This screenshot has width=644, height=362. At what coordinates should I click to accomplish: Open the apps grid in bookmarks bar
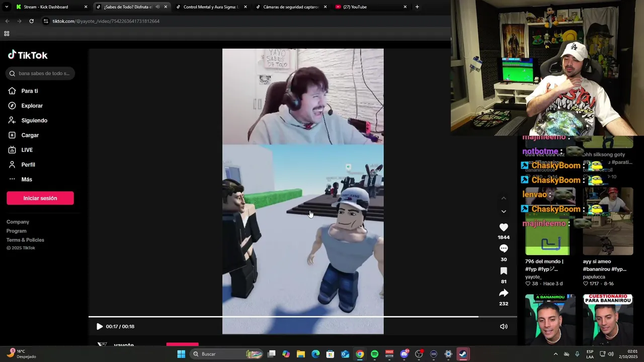coord(7,34)
